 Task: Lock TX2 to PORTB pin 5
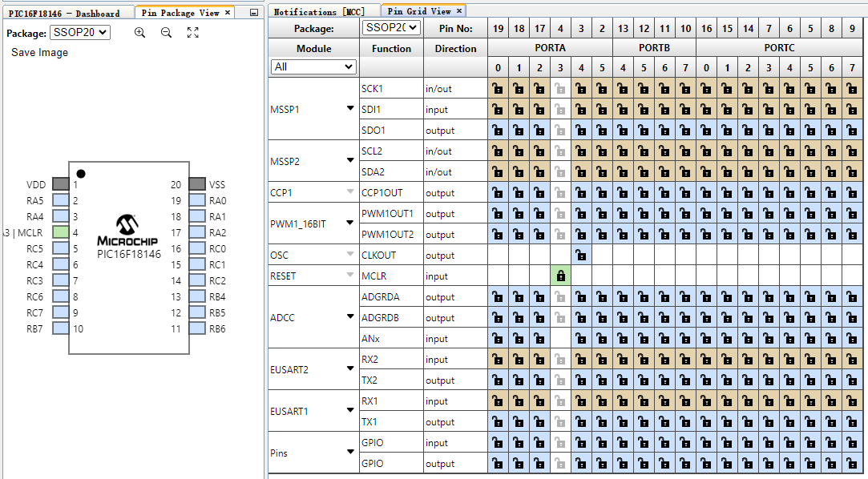click(644, 380)
